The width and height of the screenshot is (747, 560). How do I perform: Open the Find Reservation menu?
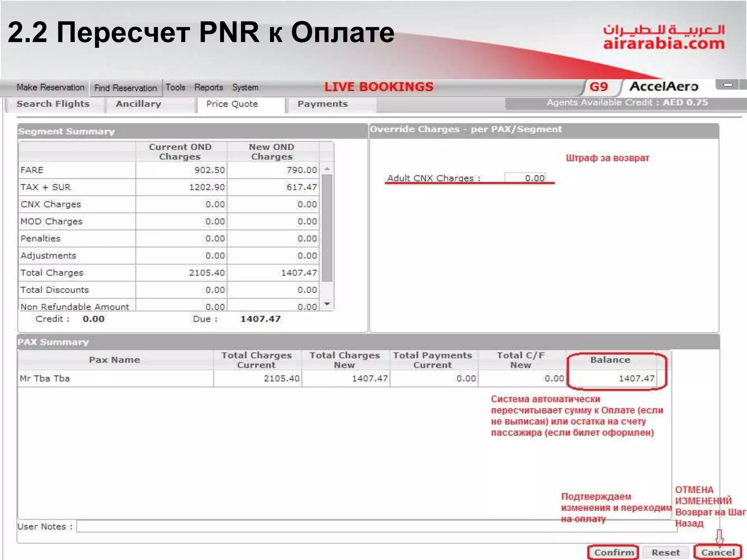point(125,88)
